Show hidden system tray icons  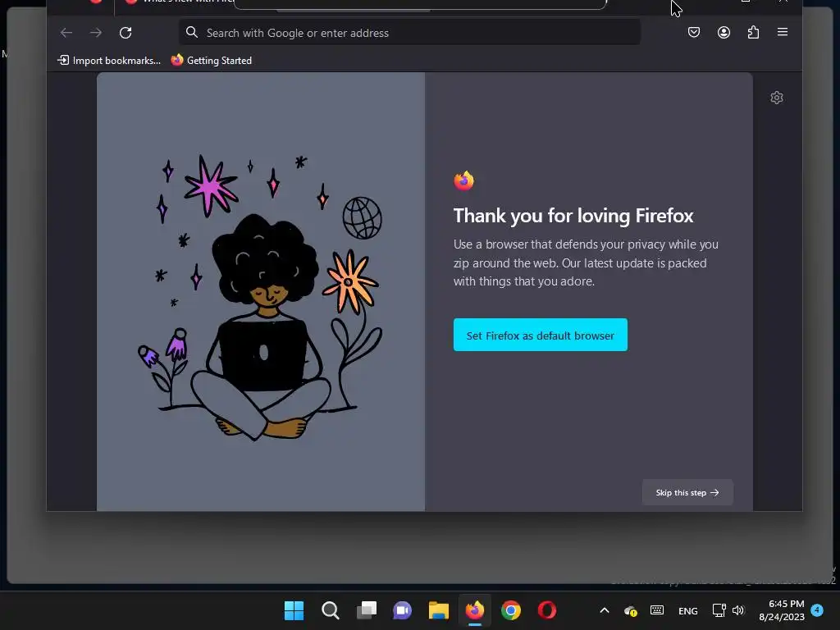click(605, 610)
